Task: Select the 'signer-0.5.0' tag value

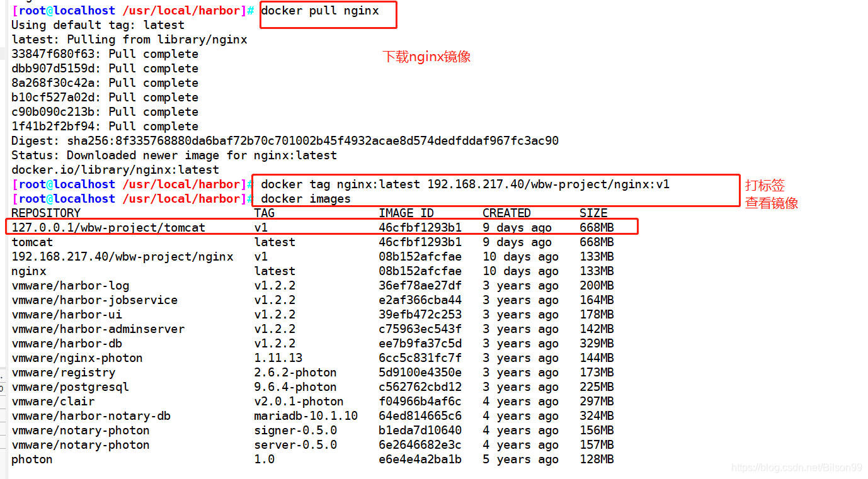Action: coord(295,431)
